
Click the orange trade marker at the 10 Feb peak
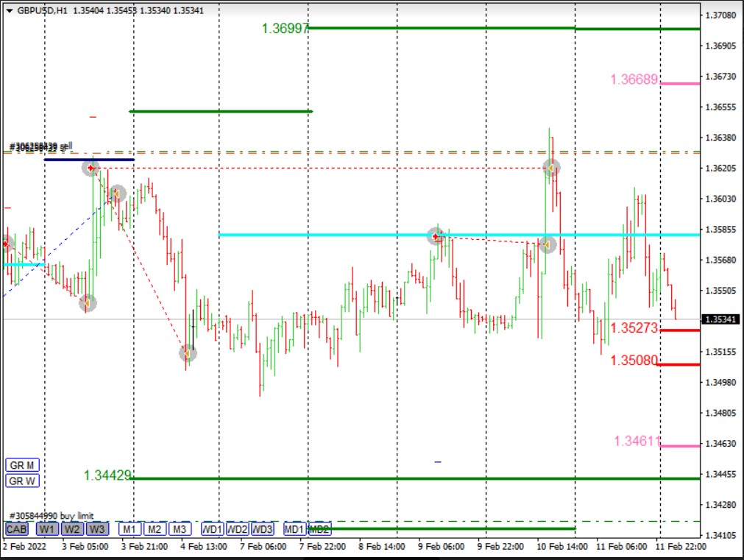[550, 168]
